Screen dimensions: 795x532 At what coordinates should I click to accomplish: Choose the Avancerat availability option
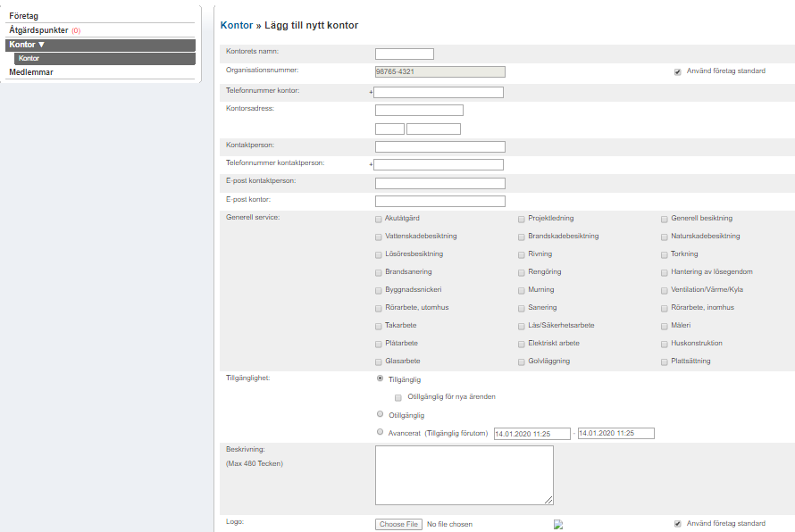click(x=381, y=432)
